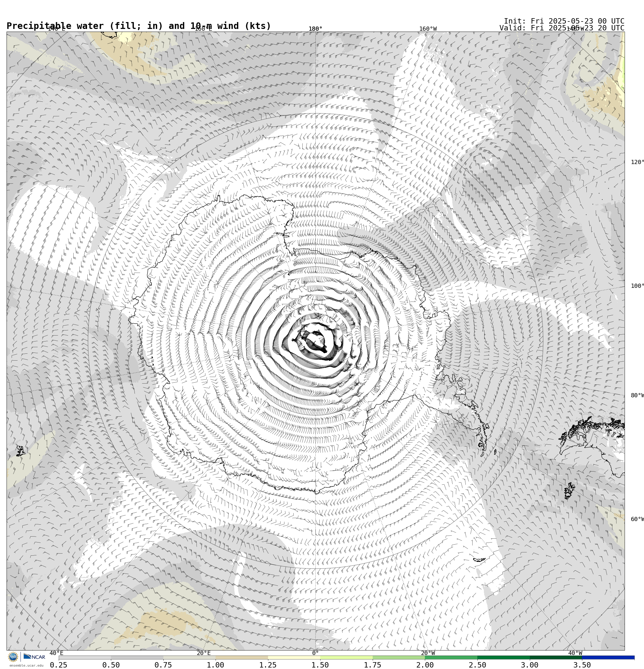Pick the darkest green 3.00–3.50 colorbar swatch

pyautogui.click(x=556, y=657)
